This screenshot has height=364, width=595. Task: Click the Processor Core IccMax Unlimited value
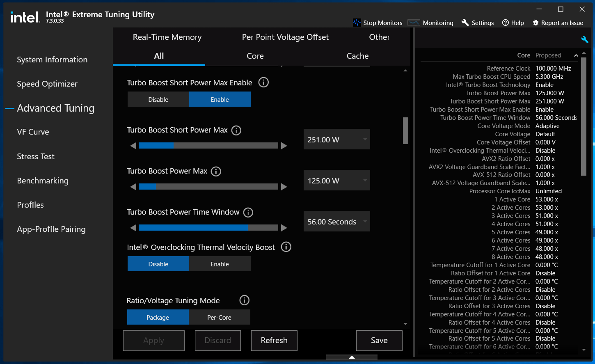[549, 191]
